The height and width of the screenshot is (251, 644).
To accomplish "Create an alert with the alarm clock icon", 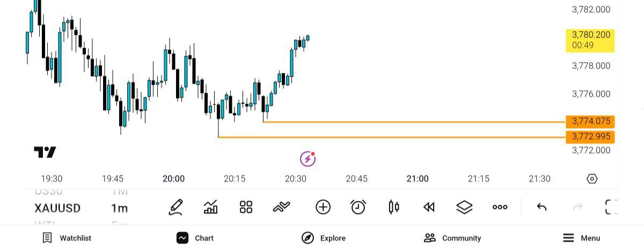I will 358,207.
